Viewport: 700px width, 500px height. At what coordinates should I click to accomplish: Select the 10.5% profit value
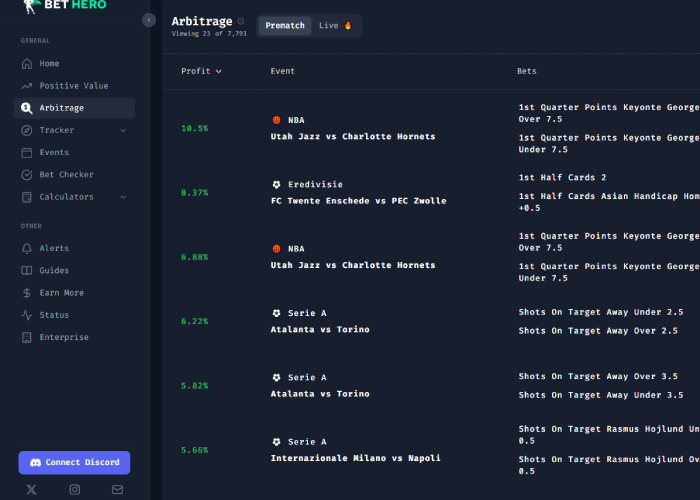[x=195, y=128]
